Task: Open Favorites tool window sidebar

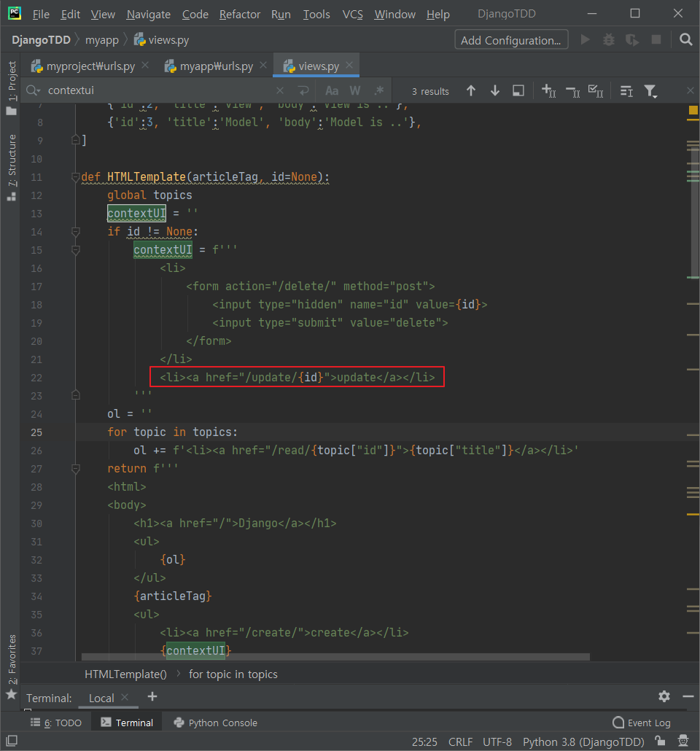Action: click(x=12, y=666)
